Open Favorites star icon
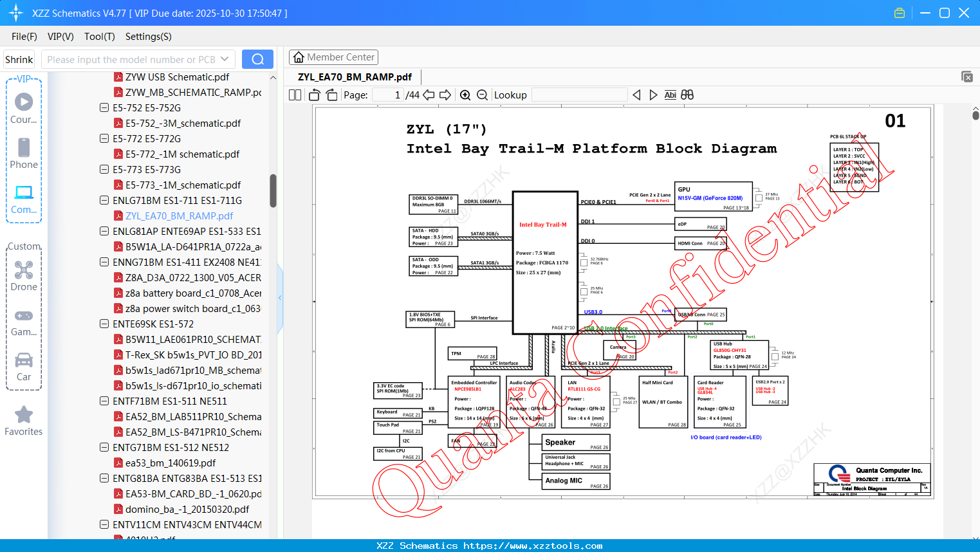This screenshot has height=552, width=980. coord(24,421)
